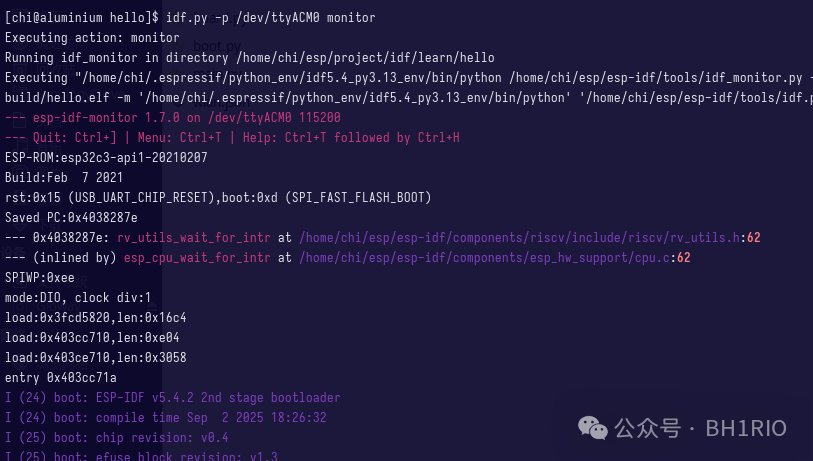Click the Saved PC:0x4038287e line
Image resolution: width=813 pixels, height=461 pixels.
71,218
